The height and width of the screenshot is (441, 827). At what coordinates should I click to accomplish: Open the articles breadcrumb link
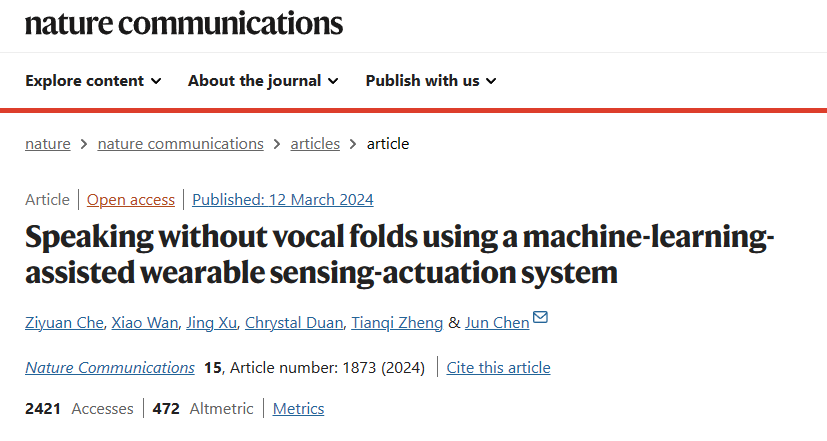[315, 144]
